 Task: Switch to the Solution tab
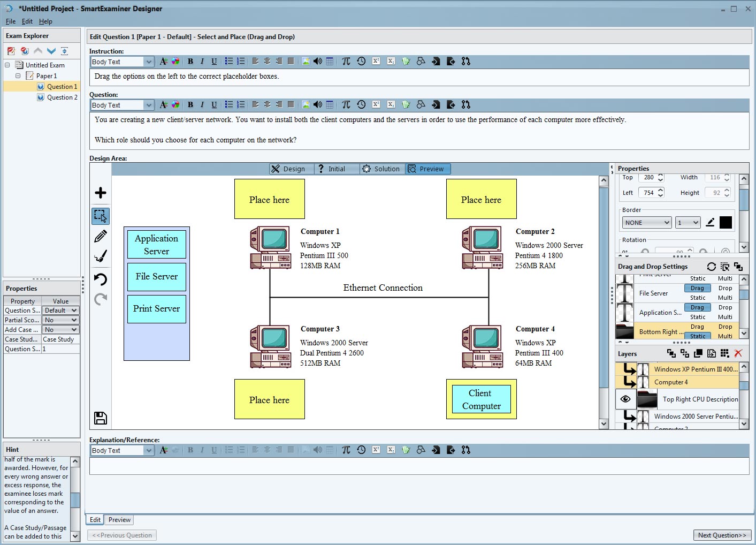[383, 169]
